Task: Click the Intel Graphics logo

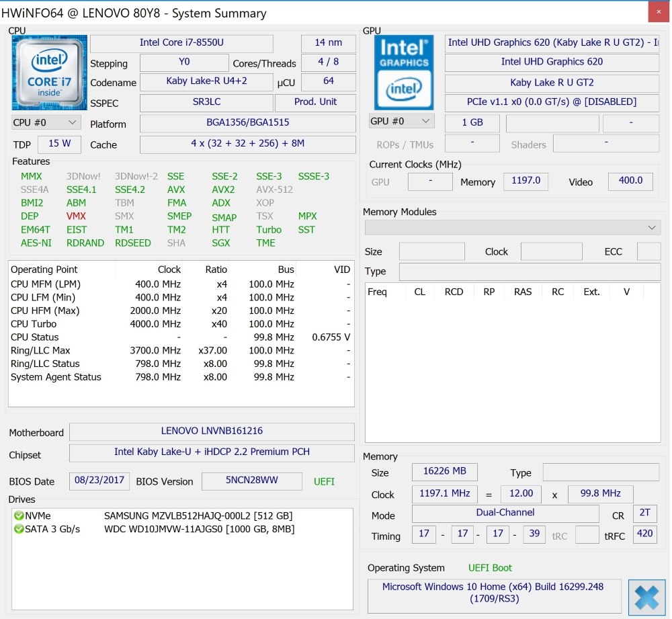Action: (404, 73)
